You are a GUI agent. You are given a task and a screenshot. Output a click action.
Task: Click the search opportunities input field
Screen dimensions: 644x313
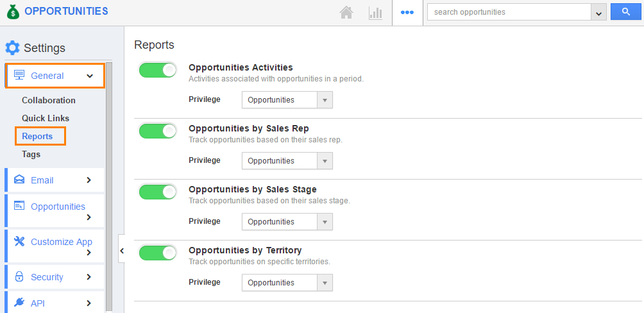509,12
